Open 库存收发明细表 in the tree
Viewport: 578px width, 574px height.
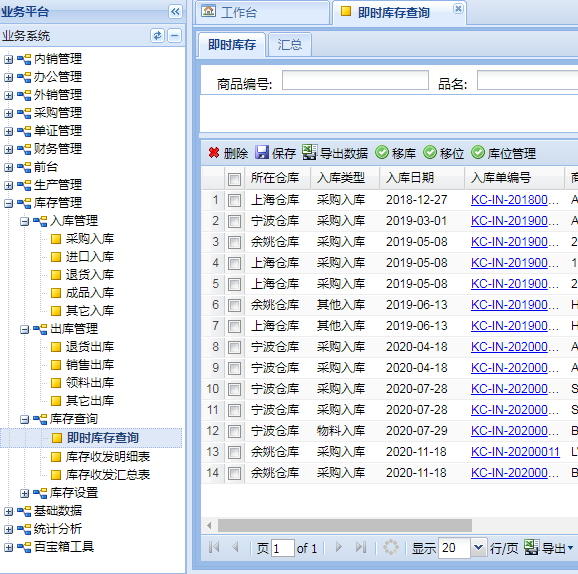[108, 457]
